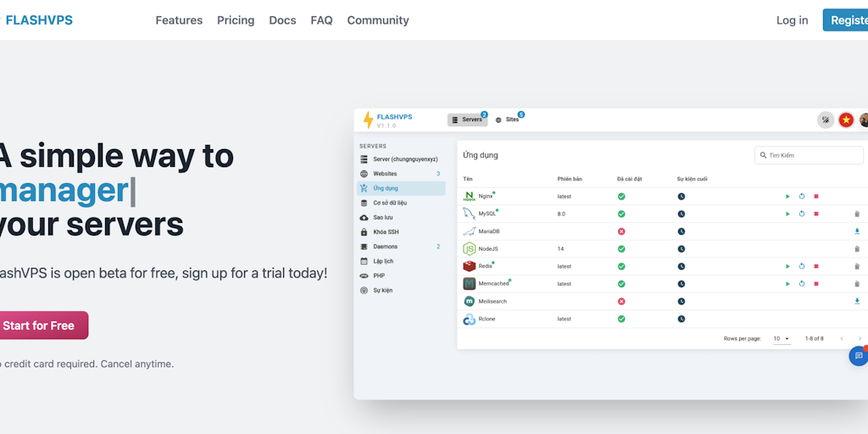Click the MariaDB last event clock icon
868x434 pixels.
point(682,231)
